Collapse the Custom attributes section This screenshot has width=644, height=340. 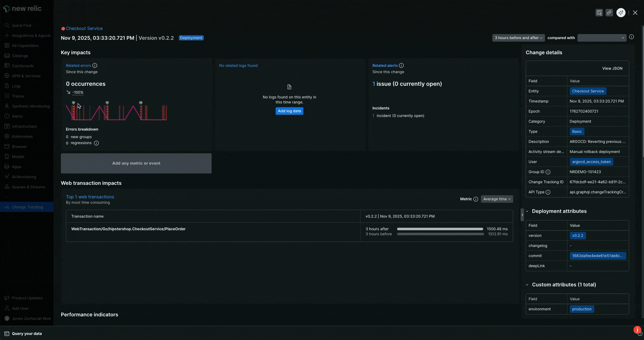[x=527, y=285]
